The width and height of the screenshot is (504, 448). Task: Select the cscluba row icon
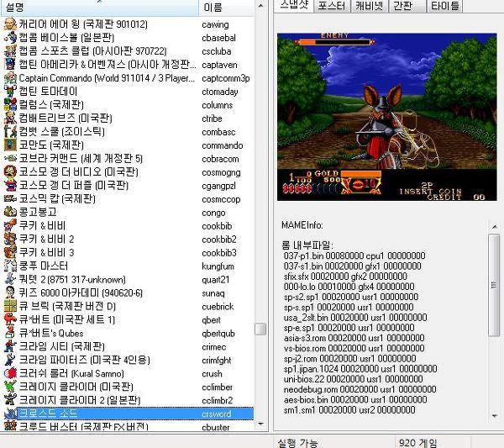click(x=10, y=51)
